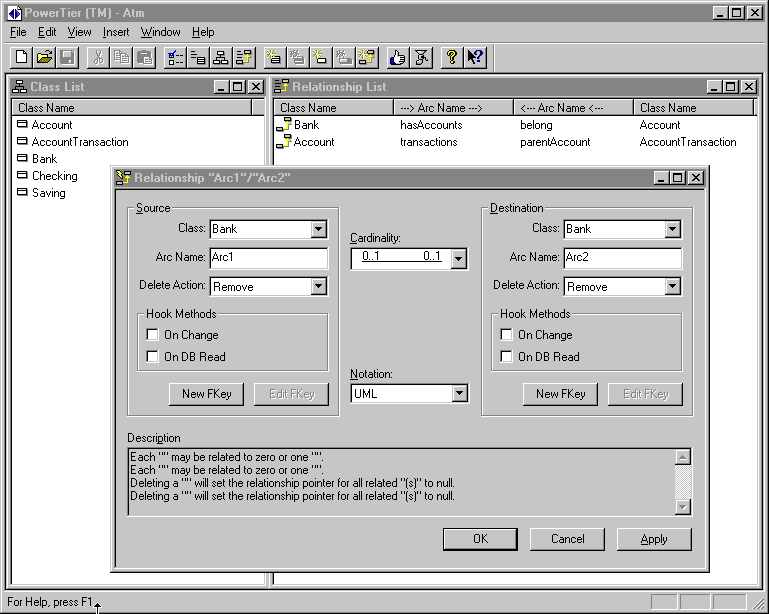Click the Copy toolbar icon

121,57
